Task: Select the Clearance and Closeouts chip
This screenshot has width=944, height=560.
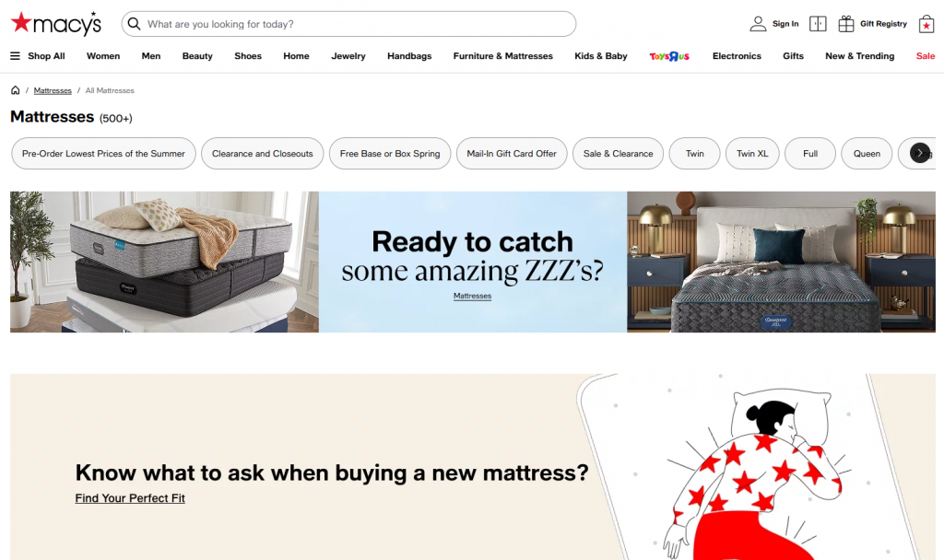Action: 262,154
